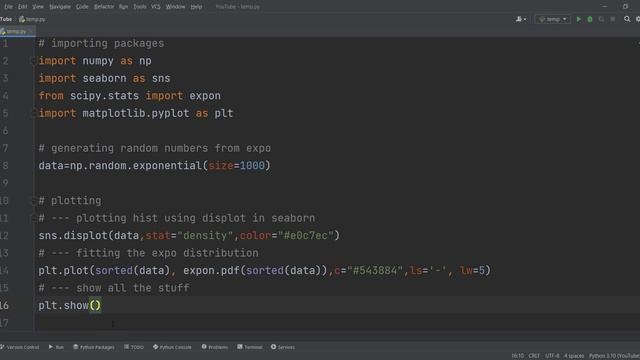Click the "# importing packages" comment
Viewport: 640px width, 360px height.
(101, 43)
